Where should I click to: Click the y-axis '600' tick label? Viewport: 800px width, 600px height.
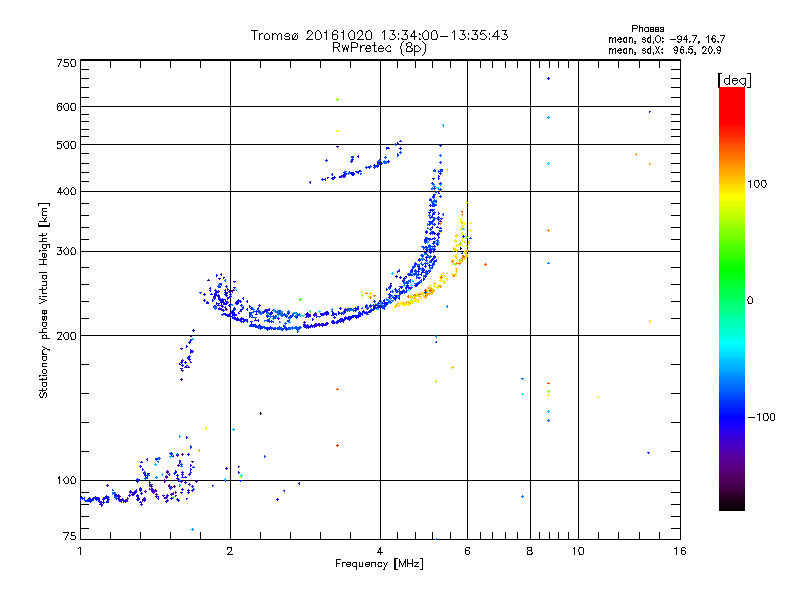pos(66,107)
